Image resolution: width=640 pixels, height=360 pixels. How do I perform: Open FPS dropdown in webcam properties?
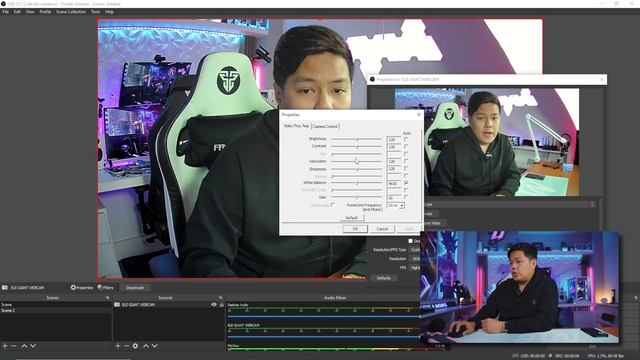pos(416,268)
